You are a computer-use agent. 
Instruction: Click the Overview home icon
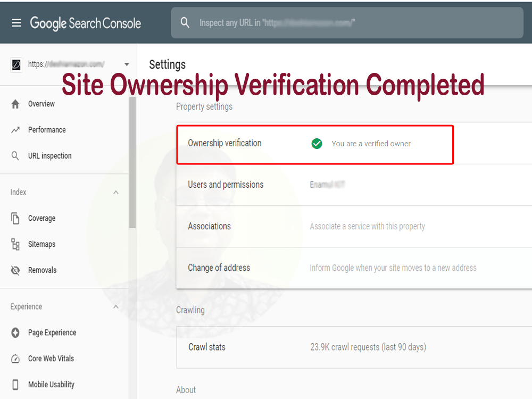(15, 104)
